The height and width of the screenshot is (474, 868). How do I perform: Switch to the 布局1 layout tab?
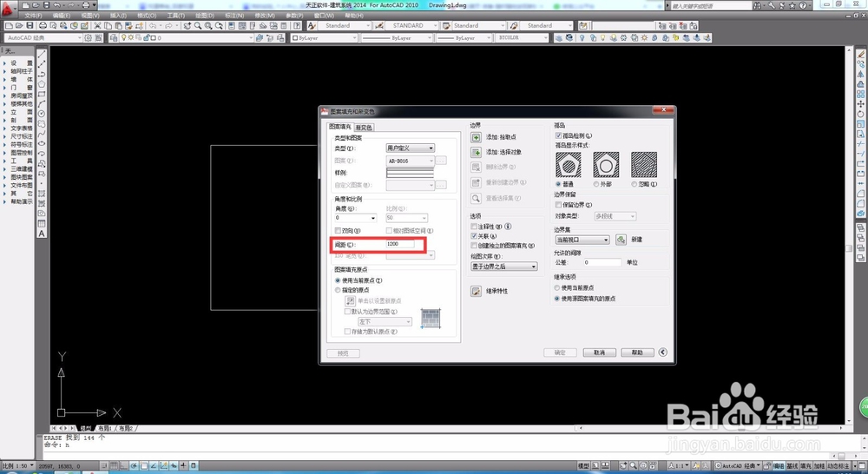tap(105, 428)
